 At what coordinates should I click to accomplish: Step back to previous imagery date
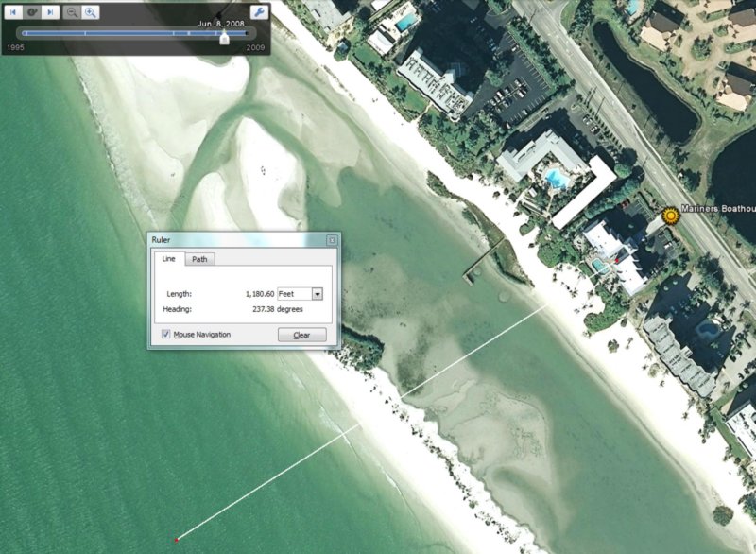[x=14, y=12]
